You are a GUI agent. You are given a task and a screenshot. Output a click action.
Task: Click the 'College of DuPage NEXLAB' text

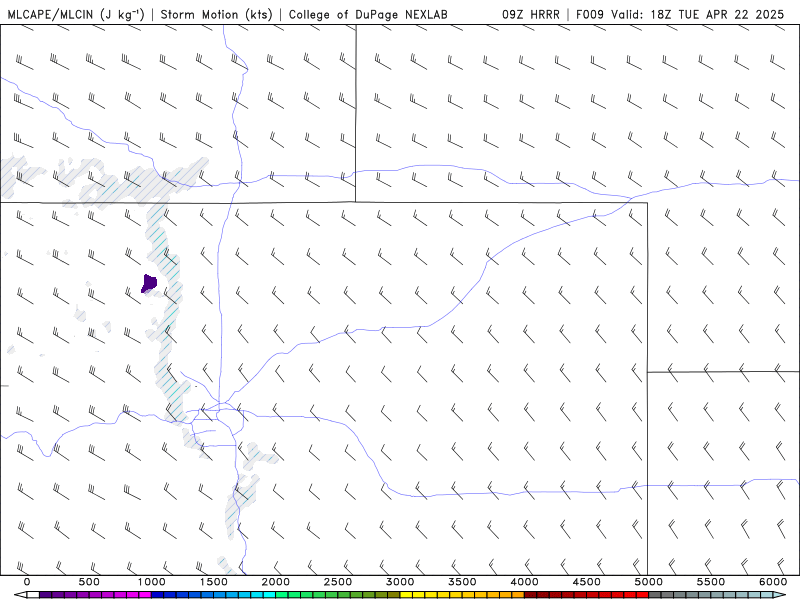coord(368,14)
